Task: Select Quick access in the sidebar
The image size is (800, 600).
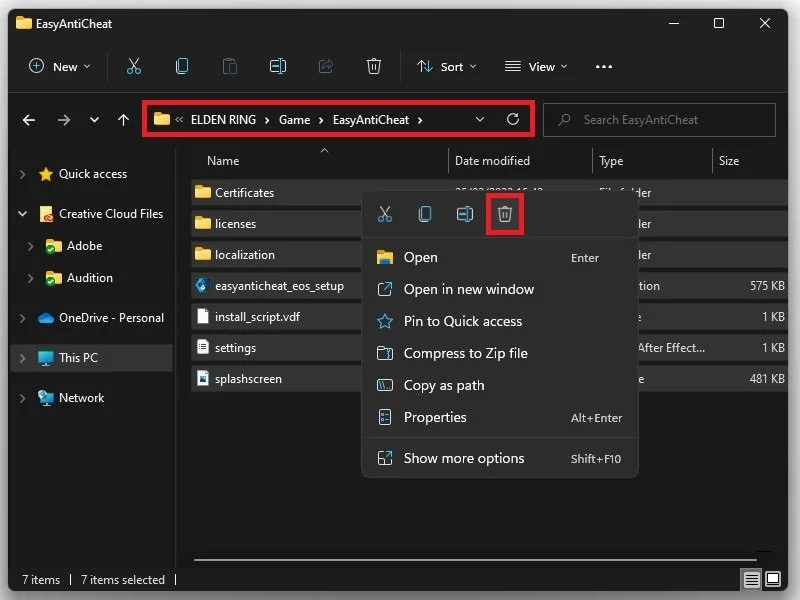Action: [x=93, y=174]
